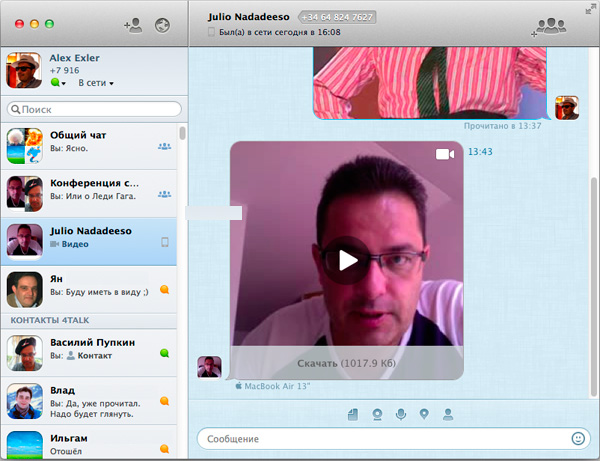600x461 pixels.
Task: Play the video message
Action: point(347,260)
